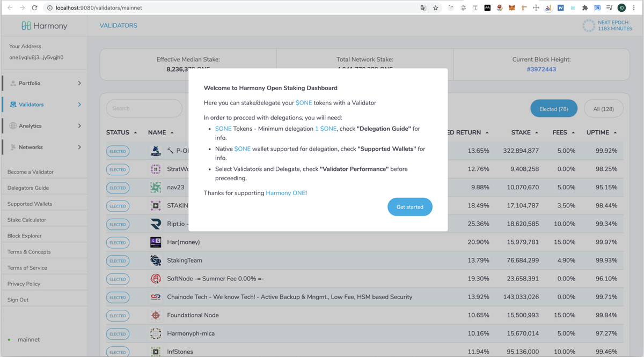644x357 pixels.
Task: Click the Chainode Tech validator logo
Action: [x=156, y=297]
